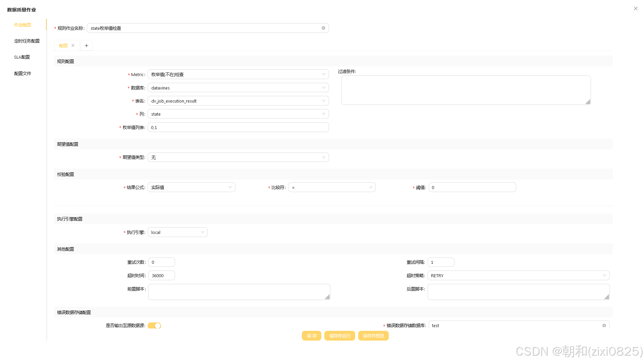Clear the rule job name field
The image size is (644, 362).
(323, 28)
